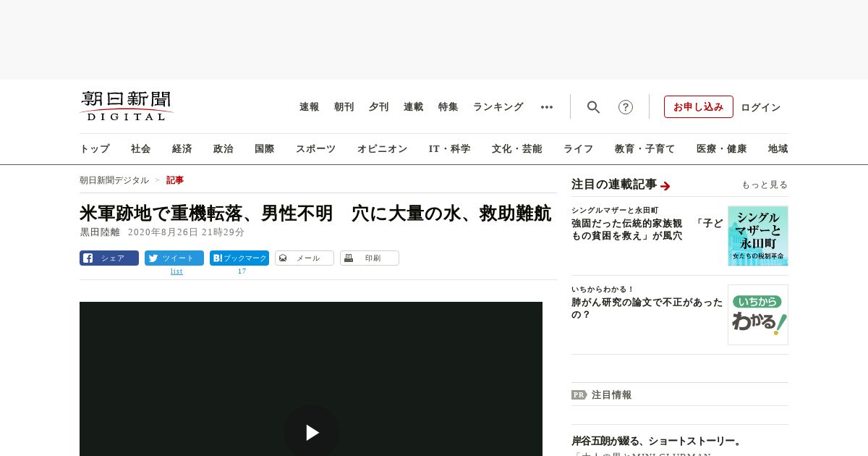
Task: Go to 社会 section
Action: pyautogui.click(x=141, y=148)
